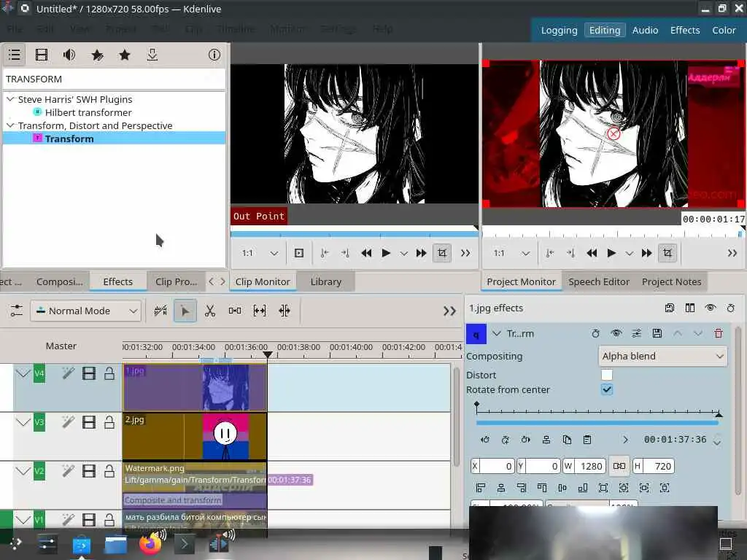Open clip monitor 1:1 zoom dropdown
747x560 pixels.
(x=260, y=253)
